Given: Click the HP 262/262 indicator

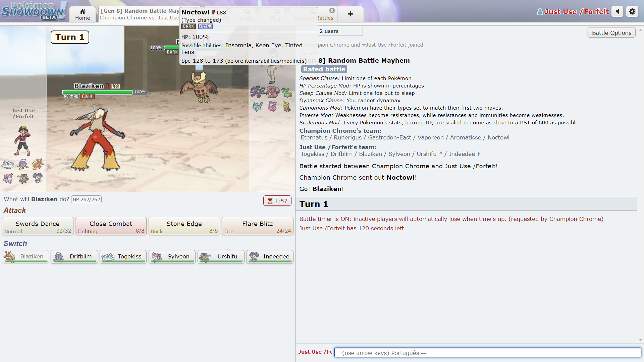Looking at the screenshot, I should pos(87,199).
